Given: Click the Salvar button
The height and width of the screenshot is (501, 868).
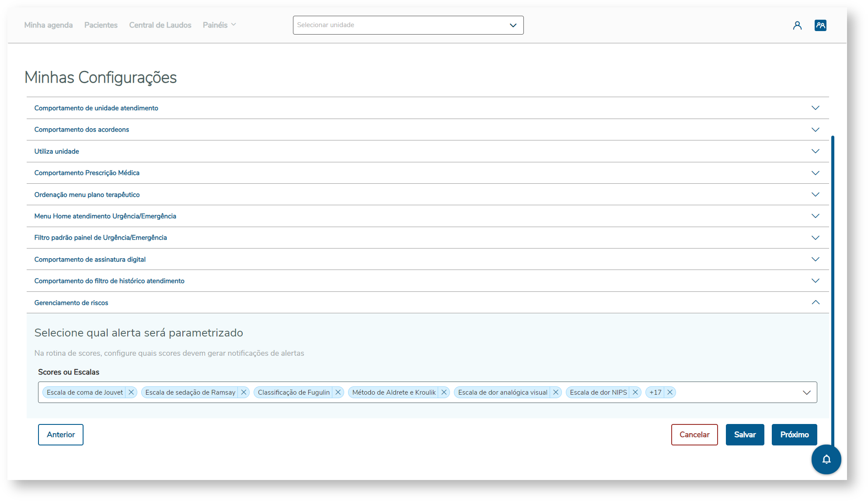Looking at the screenshot, I should (x=745, y=434).
